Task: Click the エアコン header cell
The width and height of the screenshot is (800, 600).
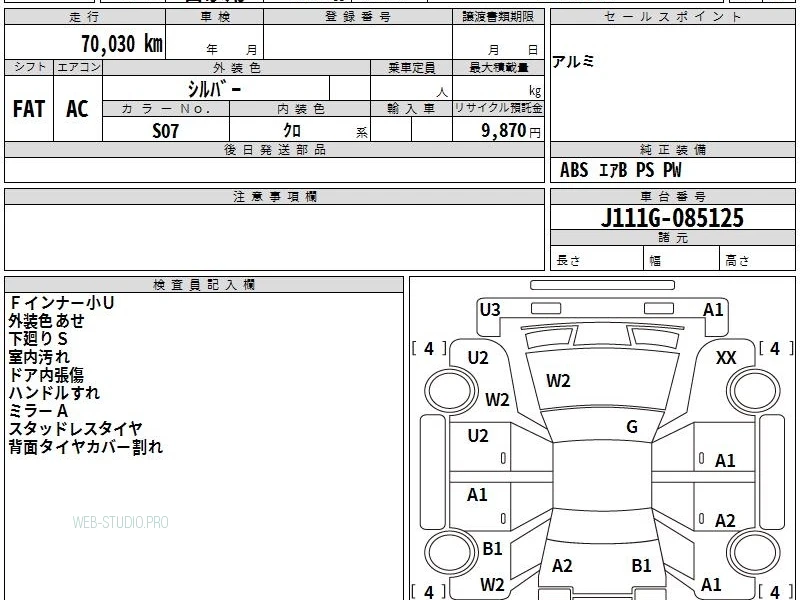Action: [78, 67]
